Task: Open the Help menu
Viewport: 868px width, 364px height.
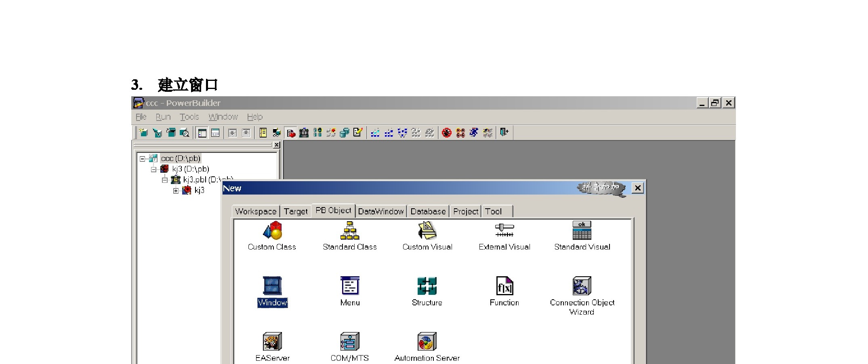Action: tap(255, 117)
